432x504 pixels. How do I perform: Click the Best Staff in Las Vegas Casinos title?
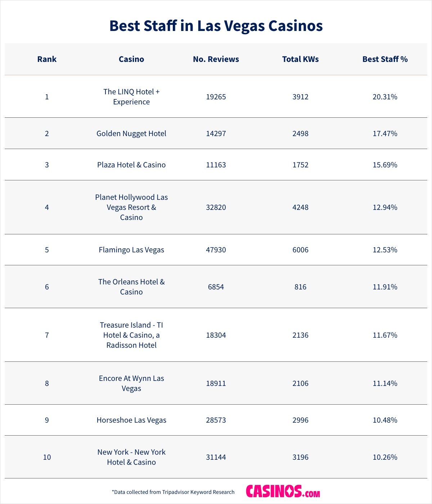coord(216,26)
